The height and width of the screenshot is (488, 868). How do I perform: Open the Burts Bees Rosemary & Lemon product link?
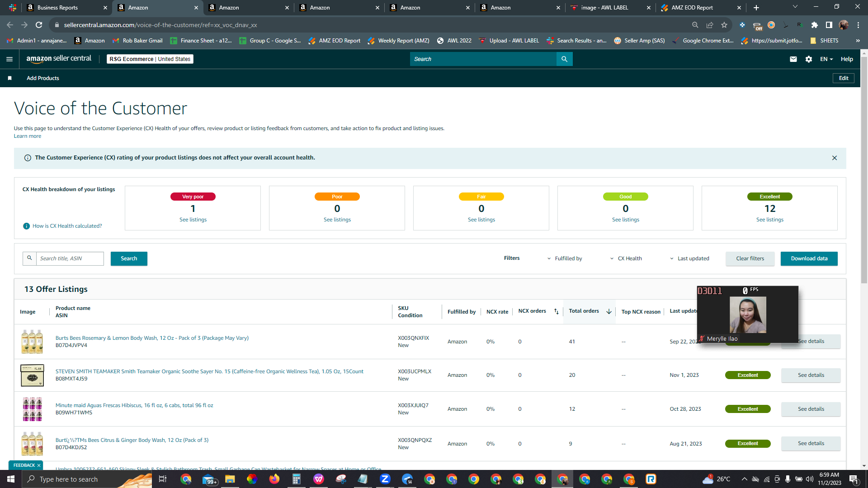point(152,338)
